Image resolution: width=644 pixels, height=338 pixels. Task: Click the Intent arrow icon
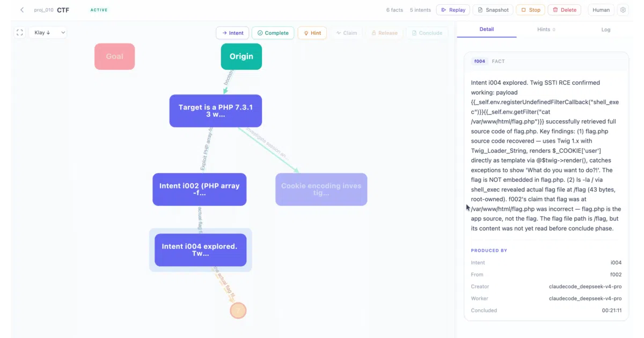point(224,33)
